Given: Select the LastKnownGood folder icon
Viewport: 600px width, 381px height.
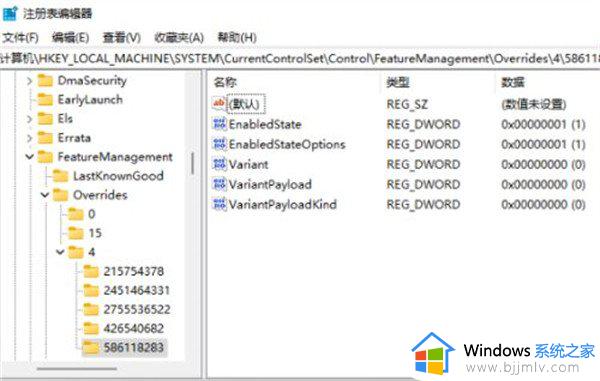Looking at the screenshot, I should 60,176.
